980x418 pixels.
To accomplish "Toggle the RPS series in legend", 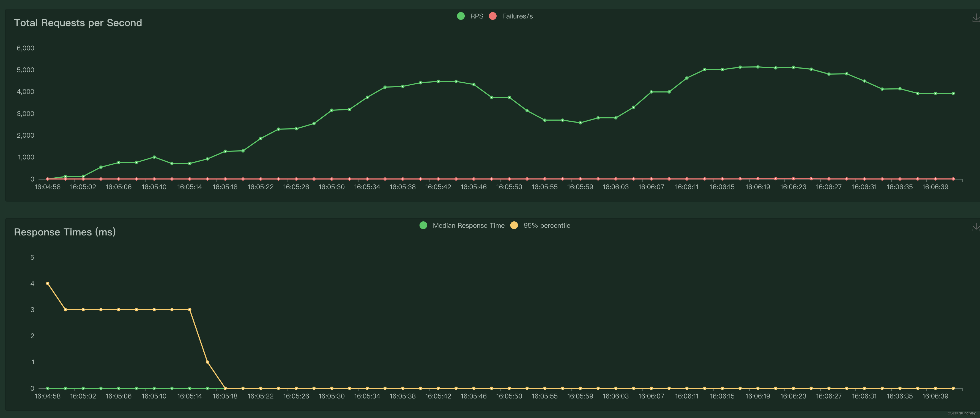I will click(x=470, y=16).
